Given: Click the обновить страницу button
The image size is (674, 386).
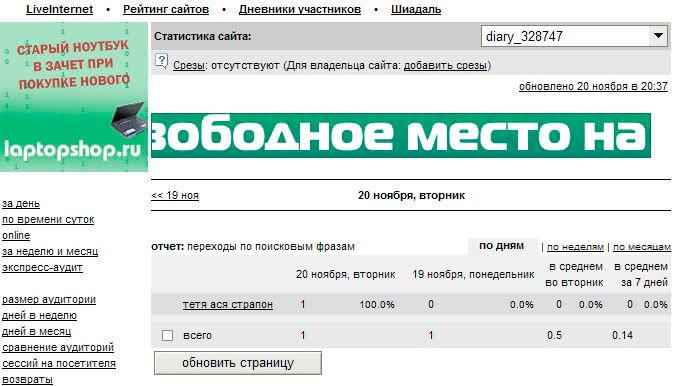Looking at the screenshot, I should click(x=238, y=363).
